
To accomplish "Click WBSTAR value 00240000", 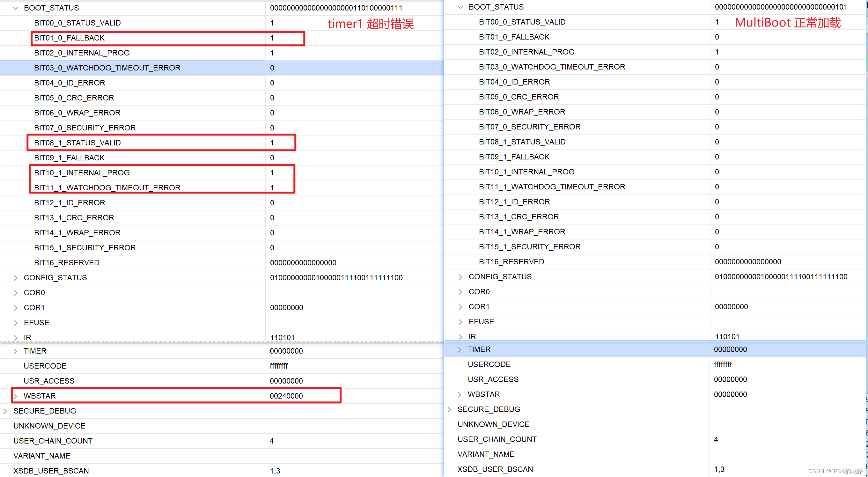I will point(286,396).
